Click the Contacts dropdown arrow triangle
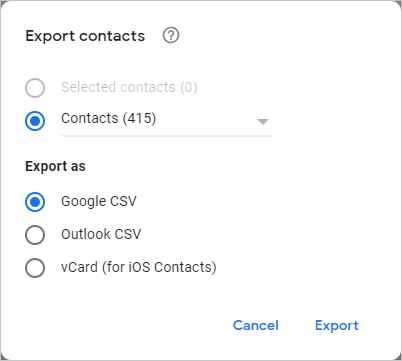 263,122
